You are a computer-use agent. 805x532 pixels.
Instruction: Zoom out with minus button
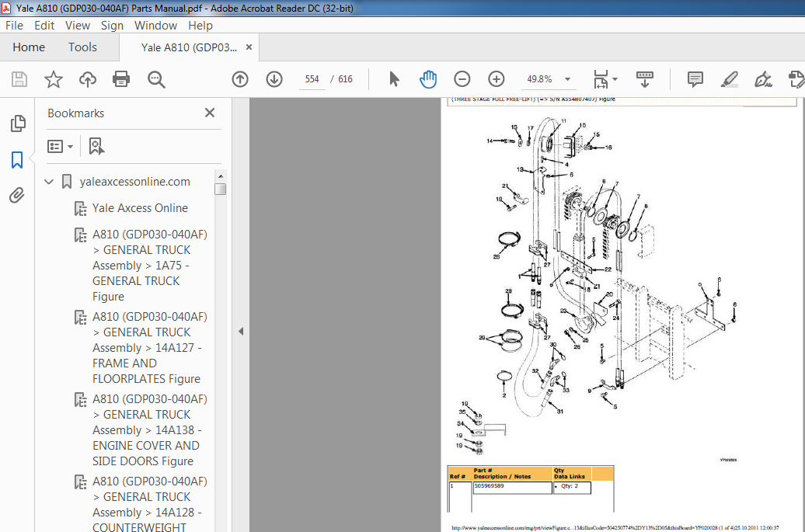462,79
